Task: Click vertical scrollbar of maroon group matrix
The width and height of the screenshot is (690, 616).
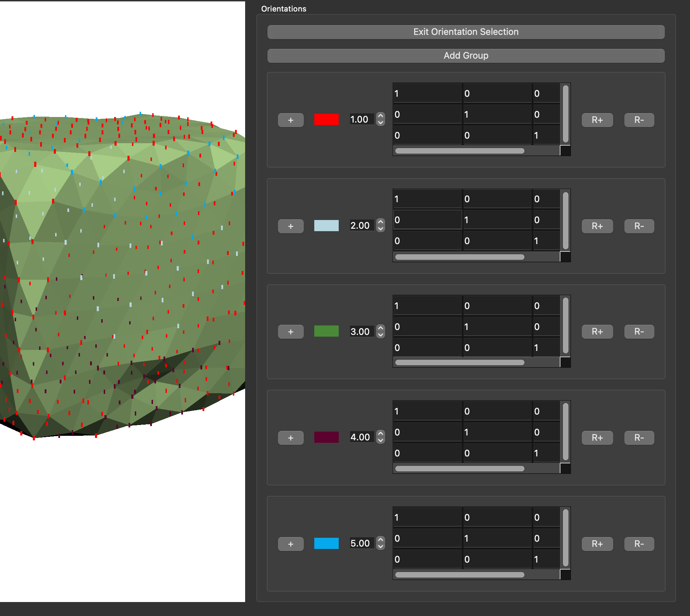Action: (565, 432)
